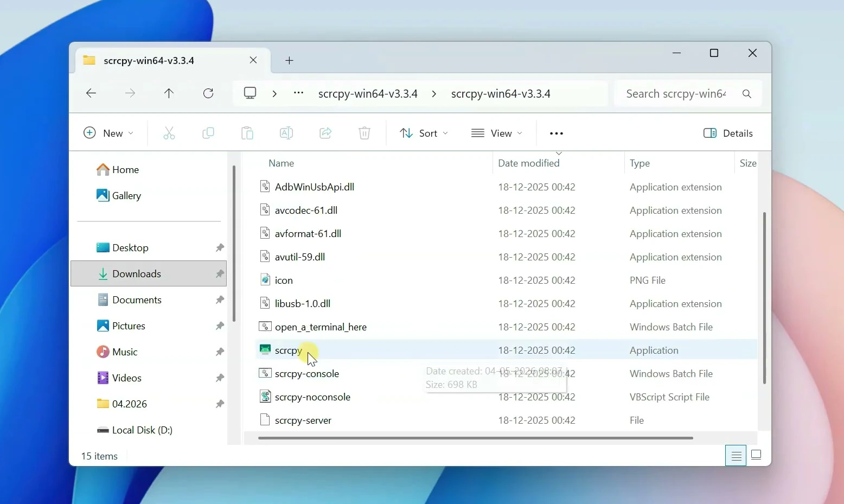Viewport: 844px width, 504px height.
Task: Select the icon PNG file's icon
Action: click(x=265, y=280)
